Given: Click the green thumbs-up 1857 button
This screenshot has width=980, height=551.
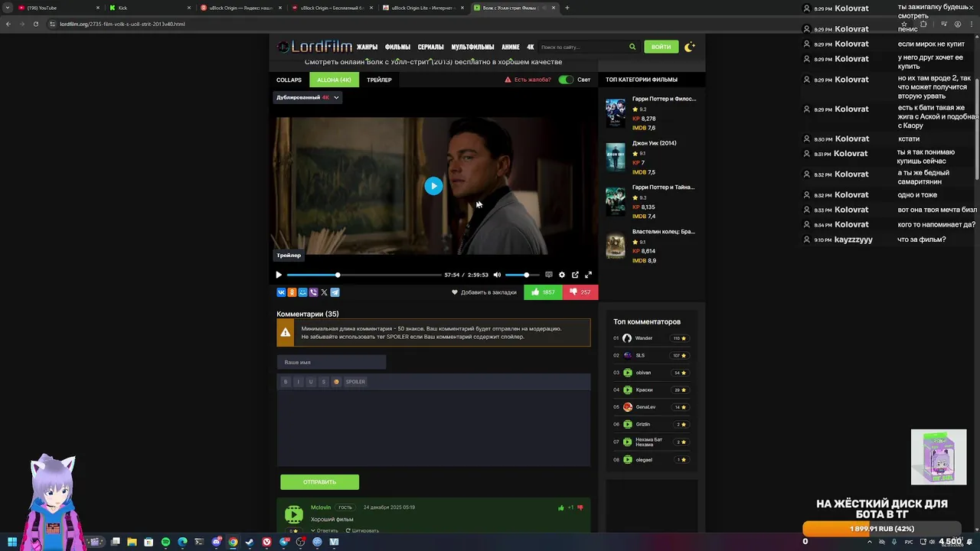Looking at the screenshot, I should pos(543,292).
